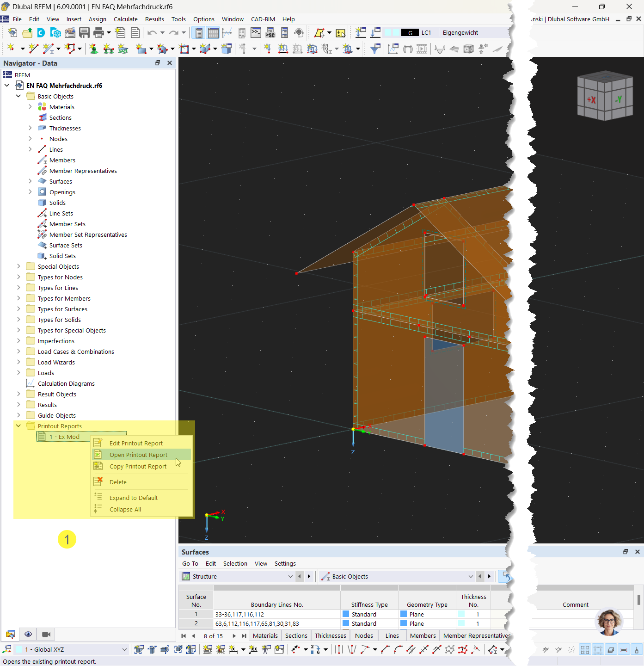
Task: Toggle the eye visibility icon below the navigator
Action: click(28, 634)
